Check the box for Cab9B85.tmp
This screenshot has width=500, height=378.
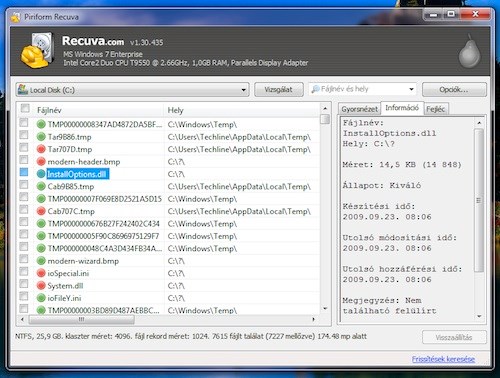pyautogui.click(x=24, y=184)
